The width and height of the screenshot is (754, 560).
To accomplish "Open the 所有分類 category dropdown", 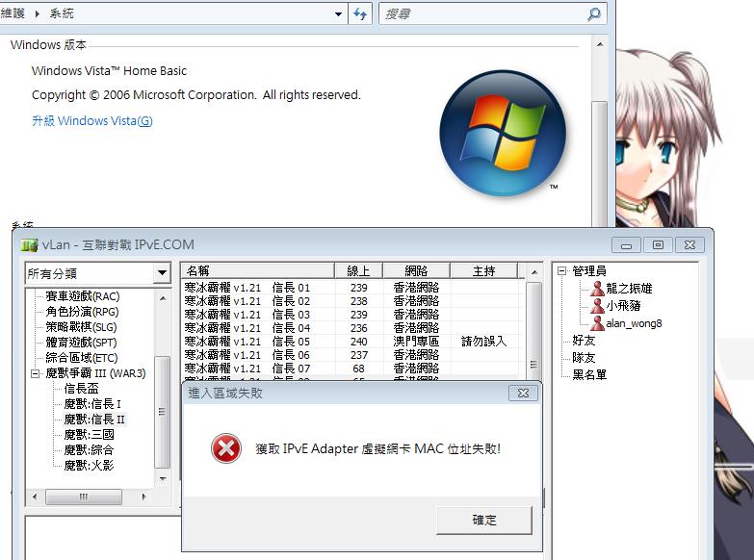I will (x=162, y=273).
